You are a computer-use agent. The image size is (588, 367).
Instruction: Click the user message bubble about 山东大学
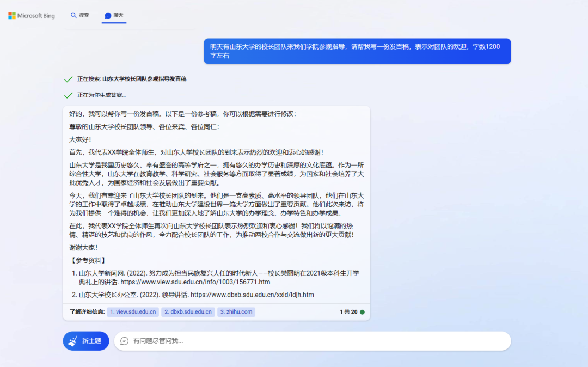click(357, 51)
